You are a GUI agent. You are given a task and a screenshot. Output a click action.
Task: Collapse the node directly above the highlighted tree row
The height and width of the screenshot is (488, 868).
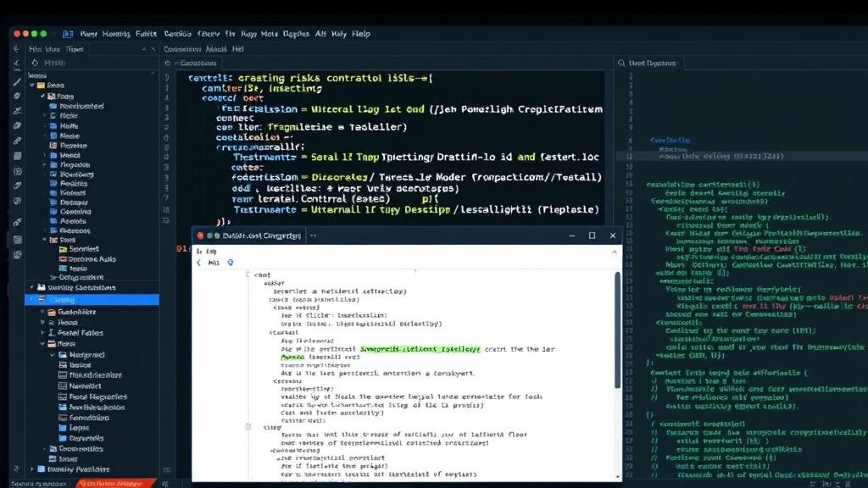32,288
